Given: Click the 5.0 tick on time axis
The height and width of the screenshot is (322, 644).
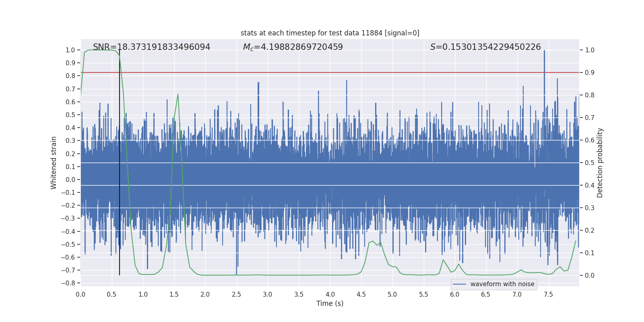Looking at the screenshot, I should (392, 294).
